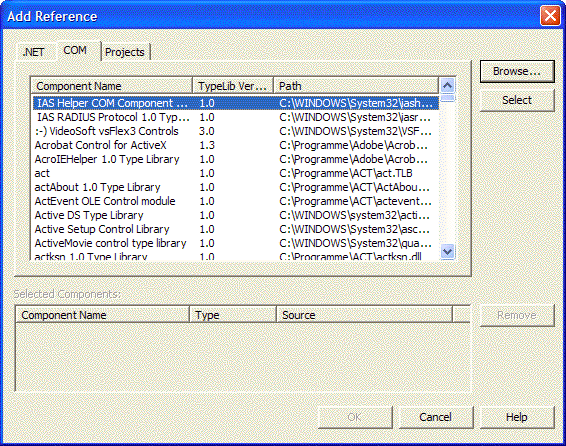
Task: Switch to the .NET tab
Action: click(34, 52)
